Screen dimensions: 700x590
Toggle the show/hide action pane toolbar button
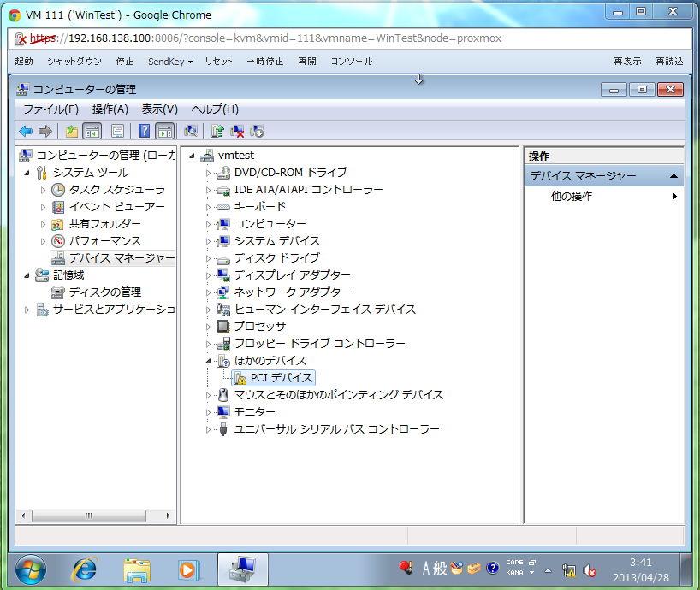[x=165, y=131]
